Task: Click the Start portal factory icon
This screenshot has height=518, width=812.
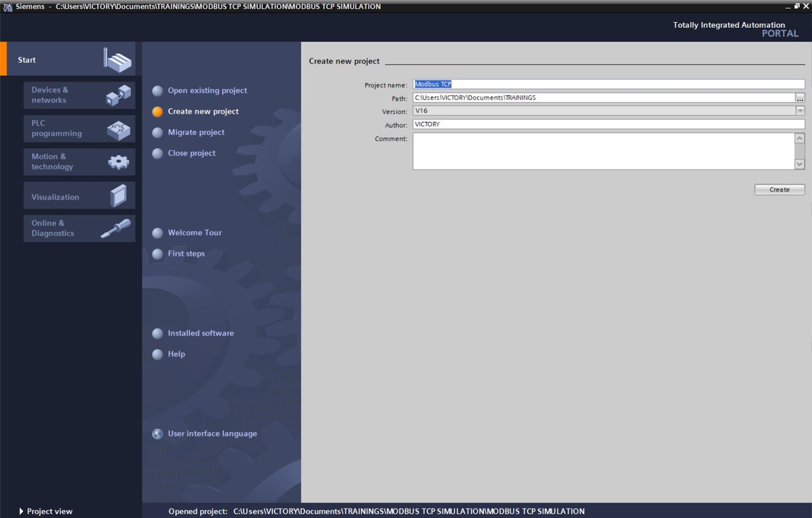Action: (116, 58)
